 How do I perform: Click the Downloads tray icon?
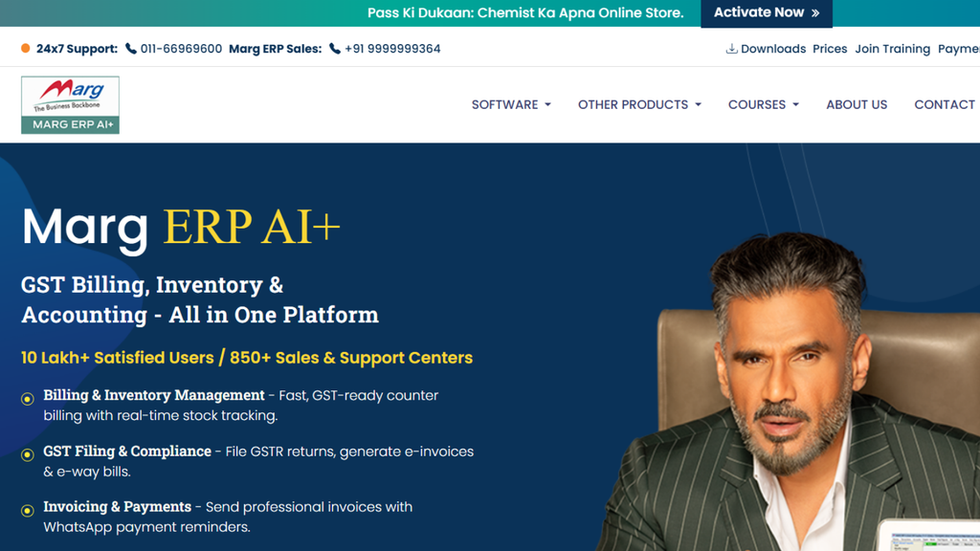pos(731,49)
